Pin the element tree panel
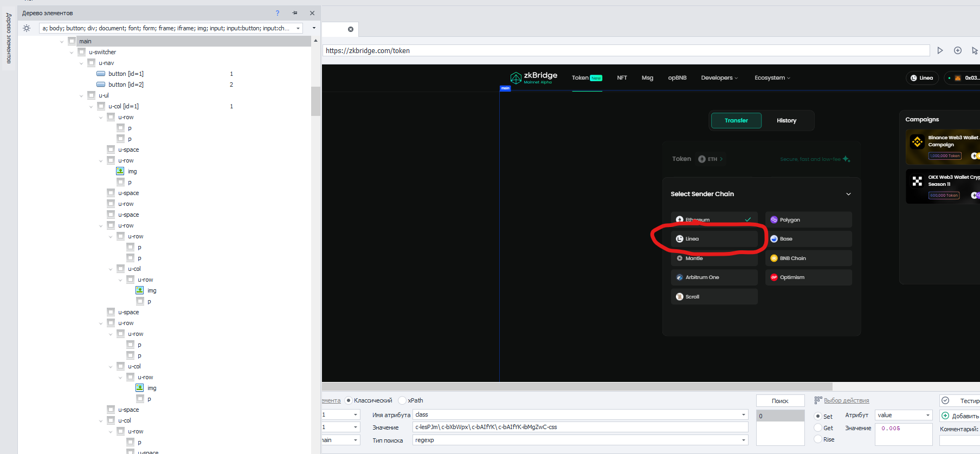 [x=295, y=13]
